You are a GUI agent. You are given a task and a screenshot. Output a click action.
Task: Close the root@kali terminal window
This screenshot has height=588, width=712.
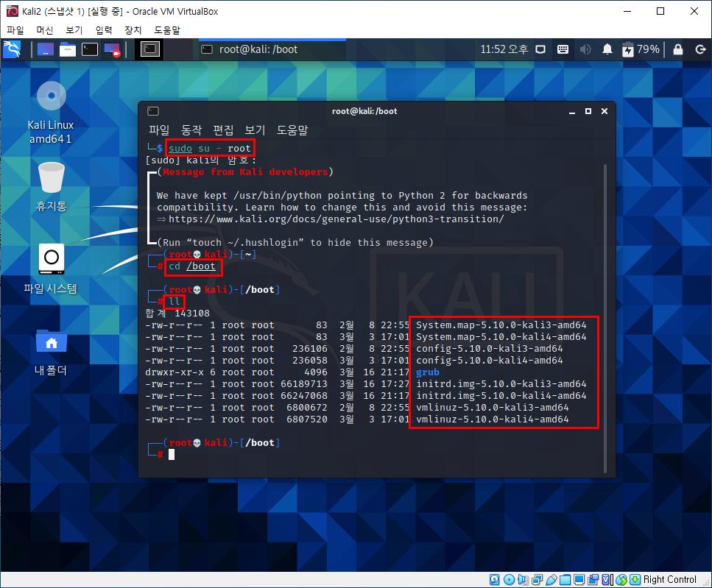coord(605,111)
